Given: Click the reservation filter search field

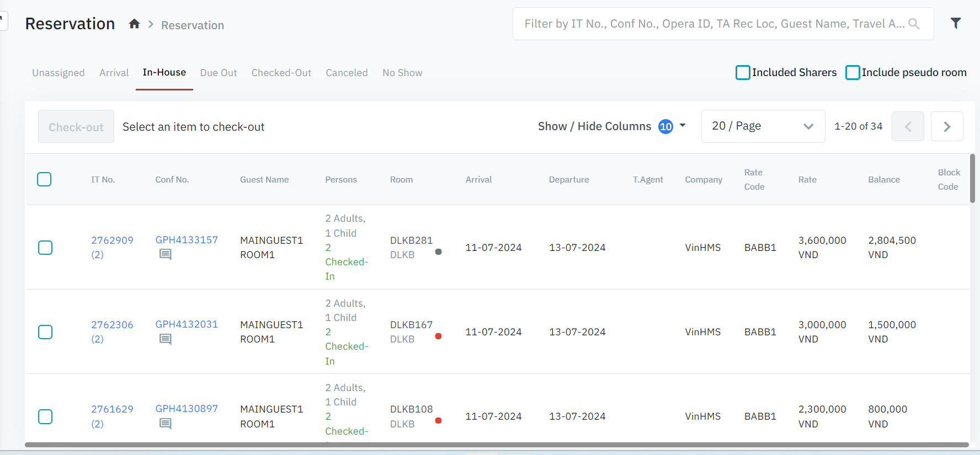Looking at the screenshot, I should (x=712, y=24).
